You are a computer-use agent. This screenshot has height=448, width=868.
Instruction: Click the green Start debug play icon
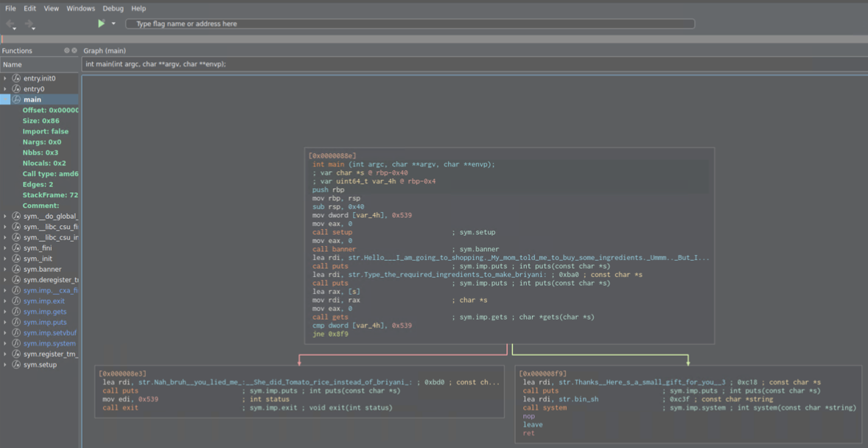point(101,24)
